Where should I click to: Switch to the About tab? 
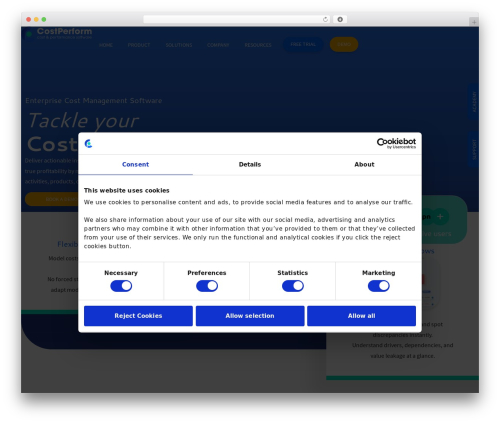[364, 164]
